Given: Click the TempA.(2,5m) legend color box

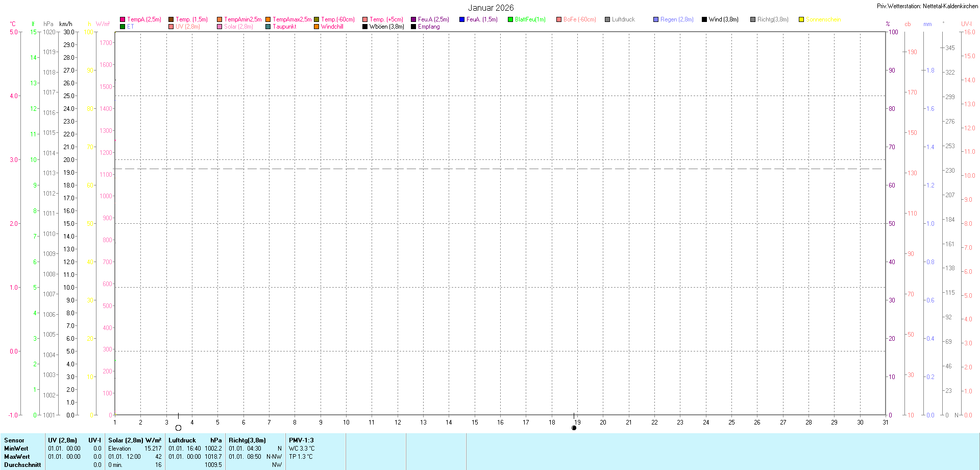Looking at the screenshot, I should pyautogui.click(x=122, y=19).
